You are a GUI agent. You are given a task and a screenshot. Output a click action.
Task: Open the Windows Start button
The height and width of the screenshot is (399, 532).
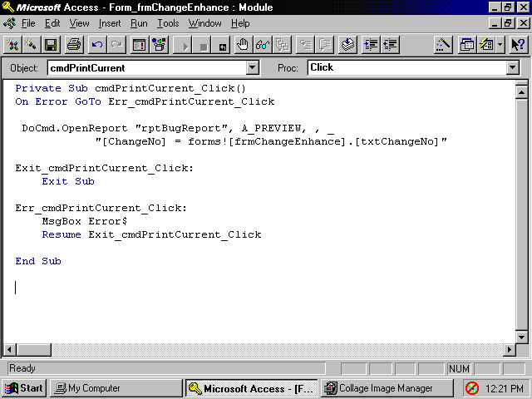(23, 388)
